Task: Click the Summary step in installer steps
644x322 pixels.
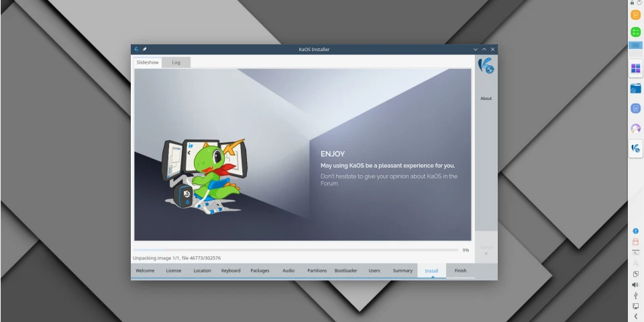Action: pos(402,271)
